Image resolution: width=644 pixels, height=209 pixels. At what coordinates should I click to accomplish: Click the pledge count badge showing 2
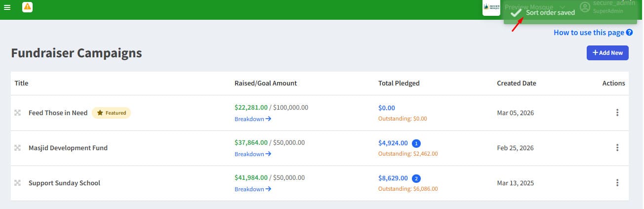pyautogui.click(x=416, y=179)
